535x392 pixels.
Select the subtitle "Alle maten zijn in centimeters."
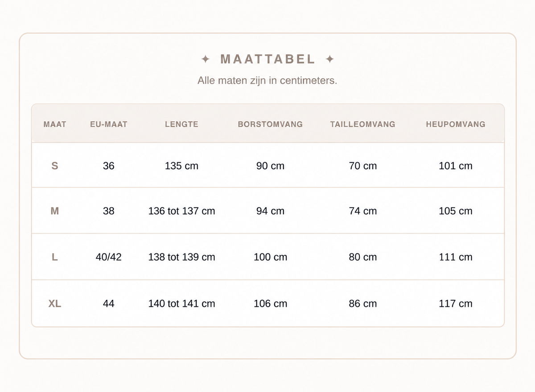267,81
